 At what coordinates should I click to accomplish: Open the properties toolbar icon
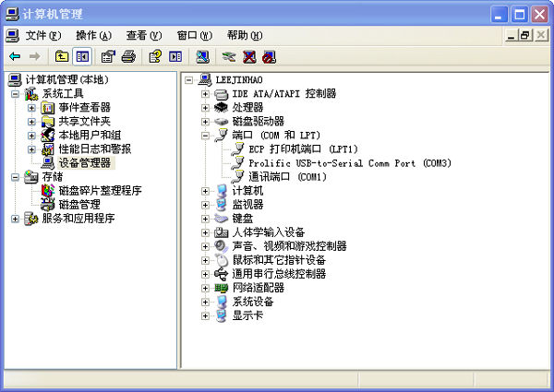[107, 56]
